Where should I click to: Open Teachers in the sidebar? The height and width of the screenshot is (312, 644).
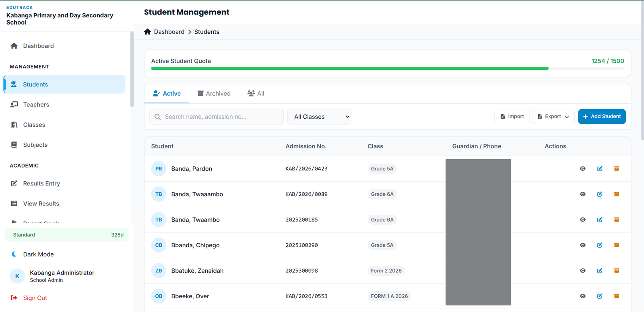click(x=64, y=105)
